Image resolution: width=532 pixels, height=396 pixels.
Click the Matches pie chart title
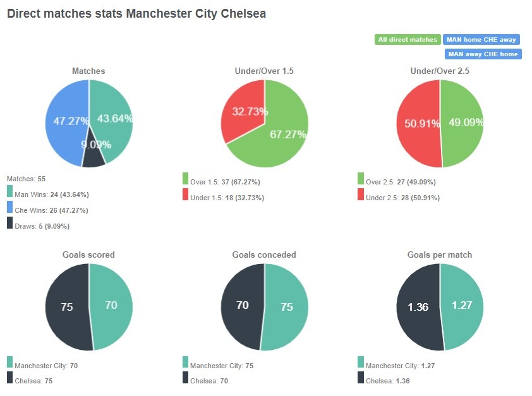click(88, 71)
